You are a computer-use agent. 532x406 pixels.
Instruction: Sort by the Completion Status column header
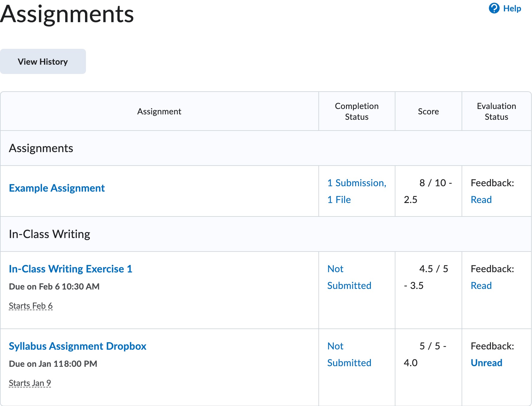pyautogui.click(x=356, y=111)
